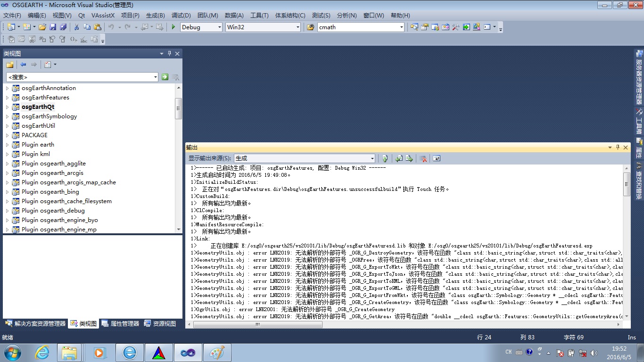This screenshot has width=644, height=362.
Task: Open the output source dropdown
Action: tap(372, 158)
